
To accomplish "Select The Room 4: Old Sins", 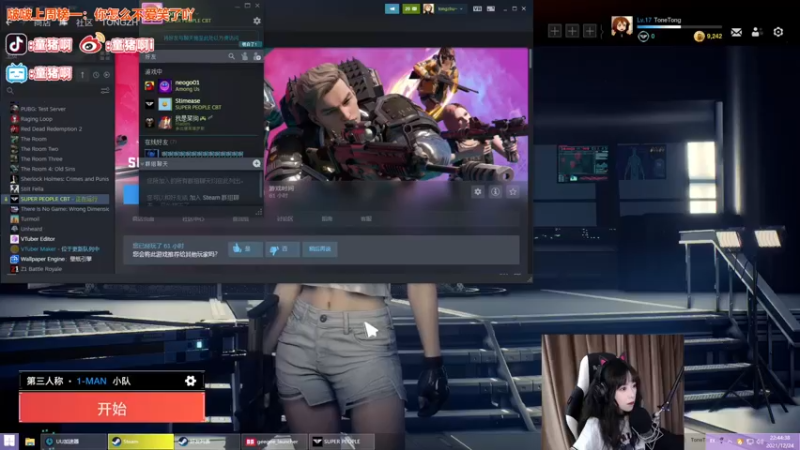I will [47, 169].
